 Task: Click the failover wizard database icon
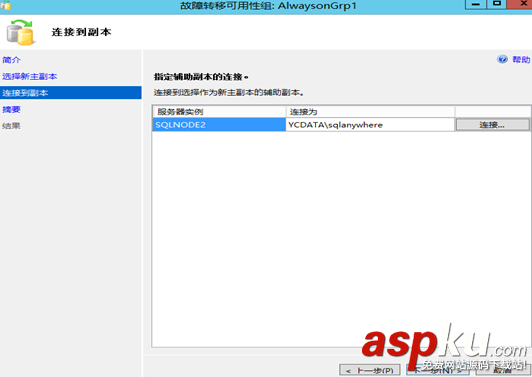(x=20, y=32)
